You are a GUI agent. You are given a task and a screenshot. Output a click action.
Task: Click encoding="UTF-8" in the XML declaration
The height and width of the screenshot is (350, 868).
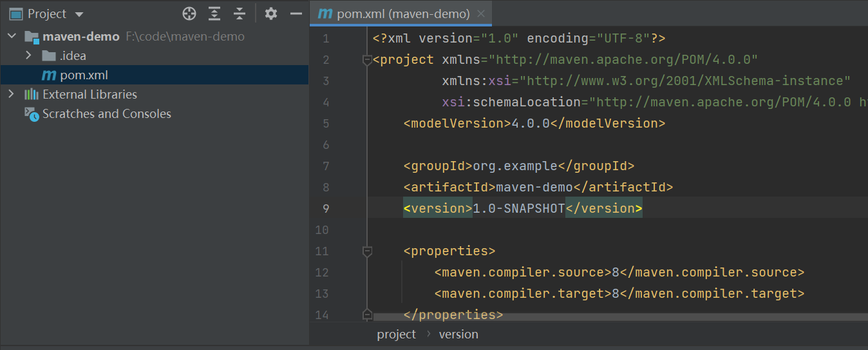click(x=589, y=38)
